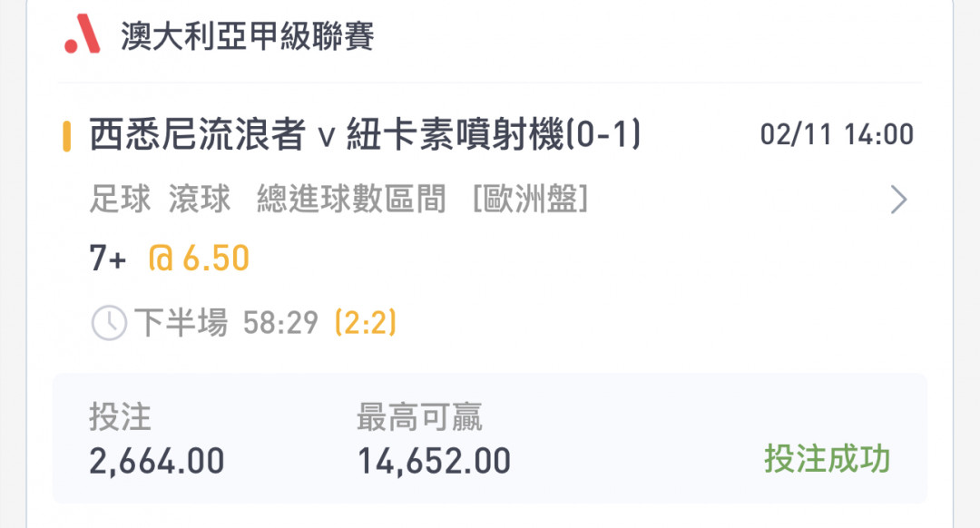This screenshot has width=980, height=528.
Task: Click the [歐洲盤] odds format label
Action: [x=530, y=200]
